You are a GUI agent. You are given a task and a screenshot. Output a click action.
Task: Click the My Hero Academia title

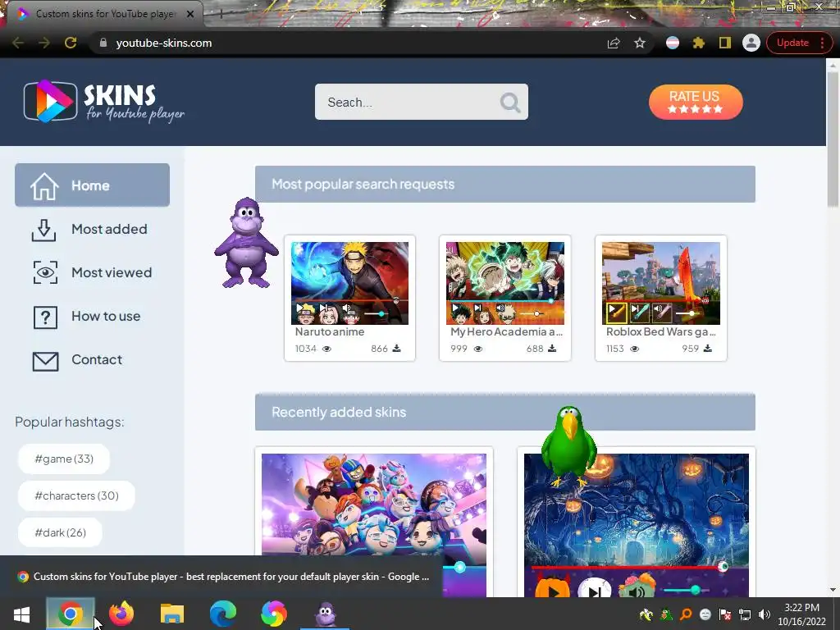506,331
